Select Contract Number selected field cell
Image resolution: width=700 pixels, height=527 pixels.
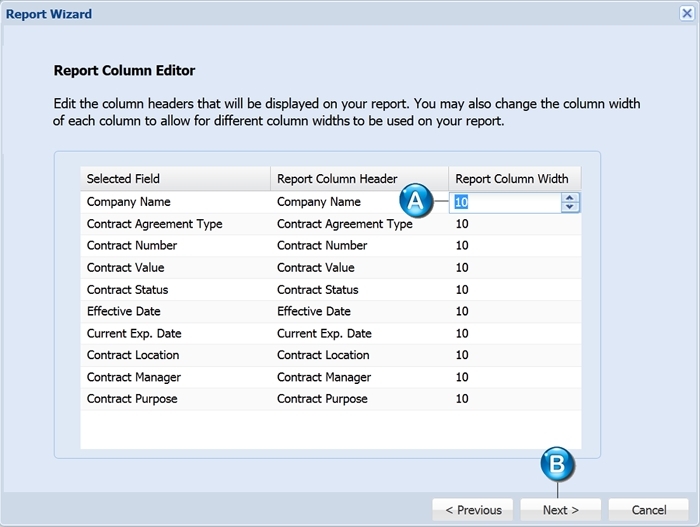point(175,246)
